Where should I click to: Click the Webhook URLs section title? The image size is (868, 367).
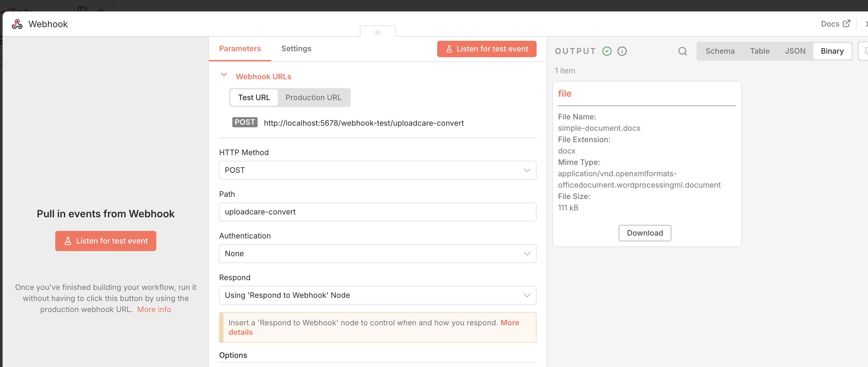(x=264, y=76)
